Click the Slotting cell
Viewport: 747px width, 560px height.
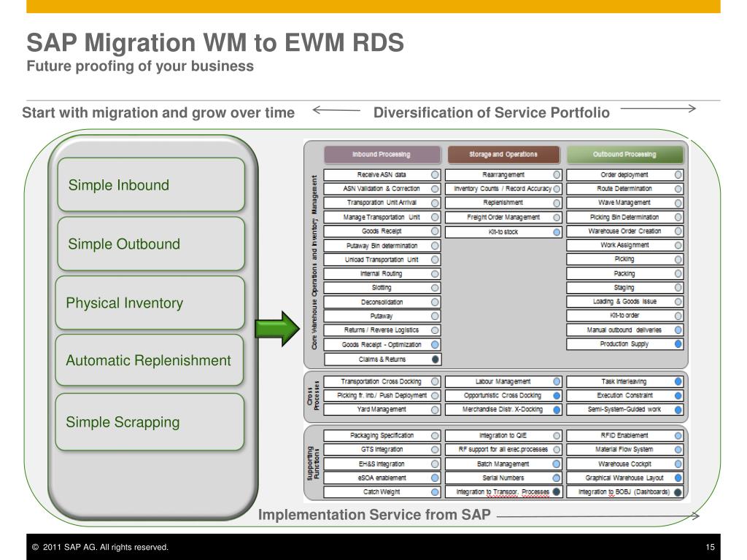pyautogui.click(x=382, y=287)
